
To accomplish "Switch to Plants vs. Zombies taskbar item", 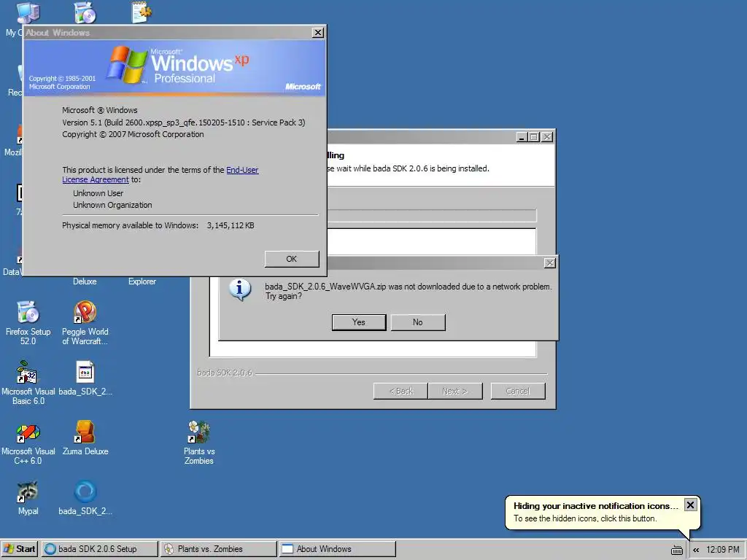I will (219, 549).
